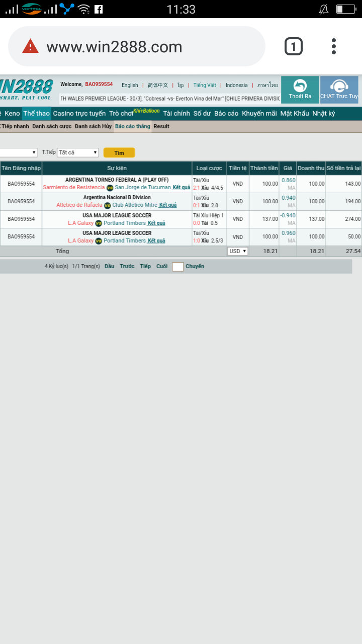The height and width of the screenshot is (644, 362).
Task: Switch to the Báo cáo tháng tab
Action: click(x=132, y=126)
